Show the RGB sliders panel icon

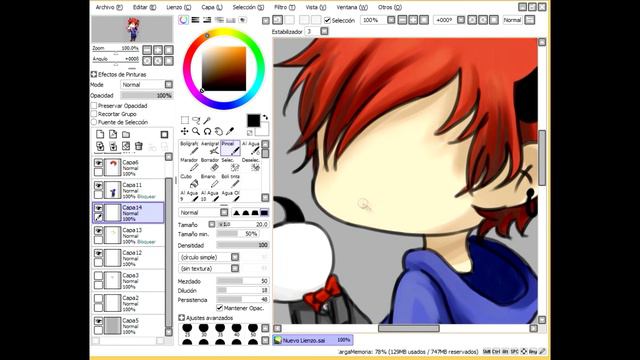point(196,20)
